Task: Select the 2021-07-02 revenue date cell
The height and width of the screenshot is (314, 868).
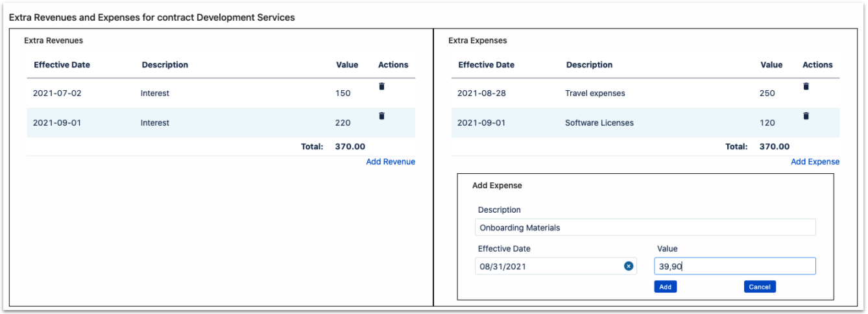Action: [57, 93]
